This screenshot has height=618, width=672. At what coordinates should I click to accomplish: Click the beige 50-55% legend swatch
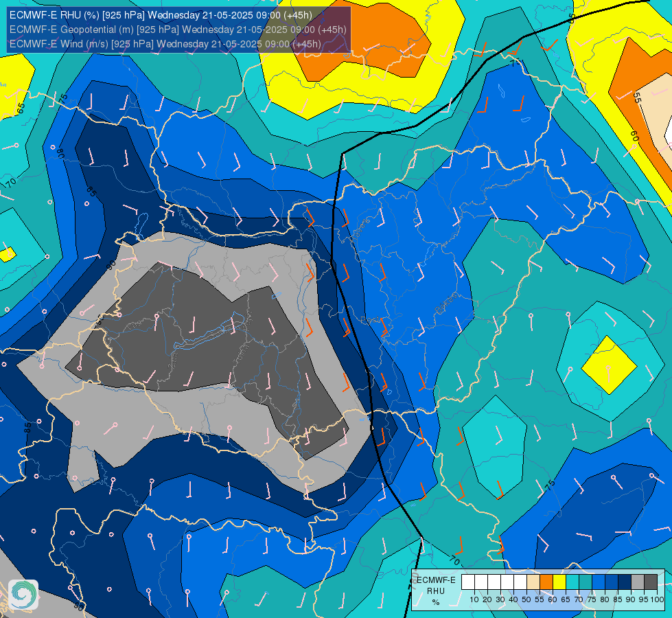[533, 582]
